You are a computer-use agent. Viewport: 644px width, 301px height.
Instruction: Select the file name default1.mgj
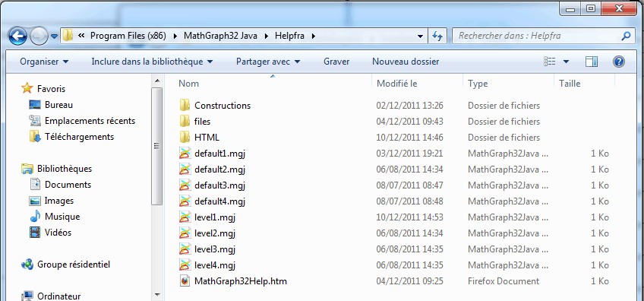(219, 154)
